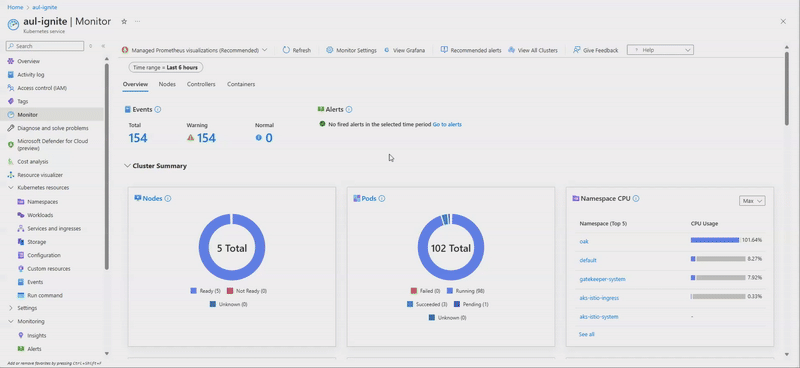Open Alerts under Monitoring
The width and height of the screenshot is (800, 368).
(34, 349)
